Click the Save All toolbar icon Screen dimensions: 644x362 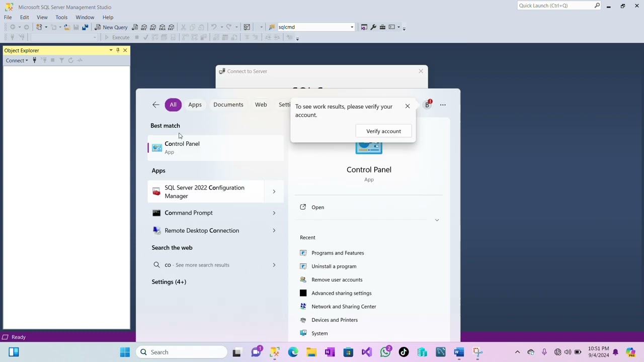85,27
